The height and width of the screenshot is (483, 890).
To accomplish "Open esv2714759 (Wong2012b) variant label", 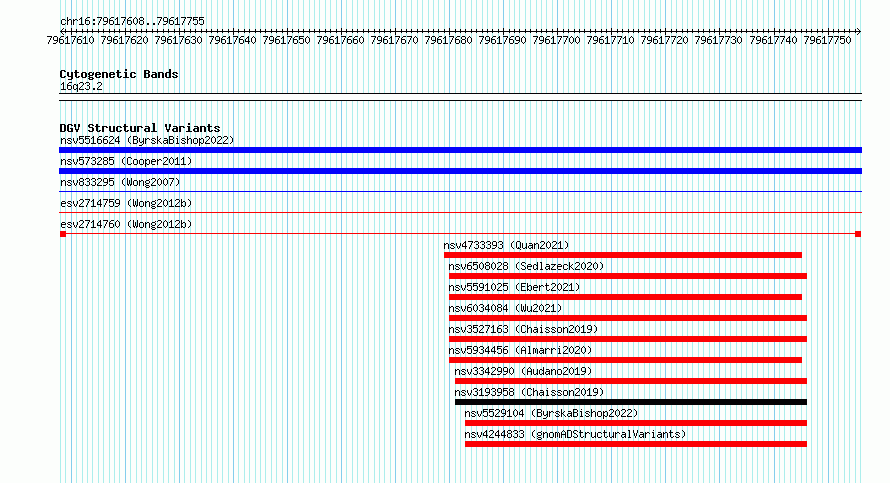I will [x=126, y=203].
